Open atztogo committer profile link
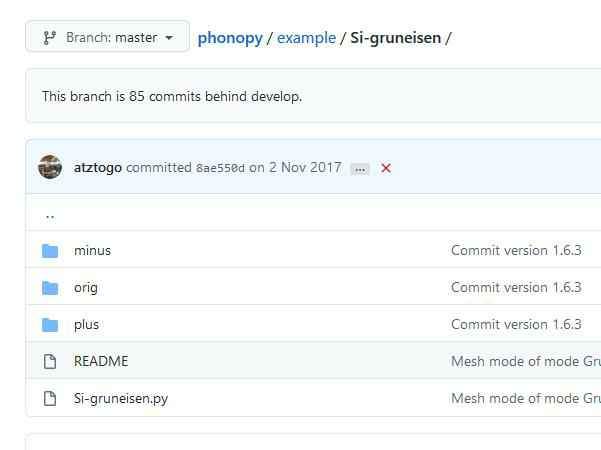Image resolution: width=601 pixels, height=450 pixels. 98,167
